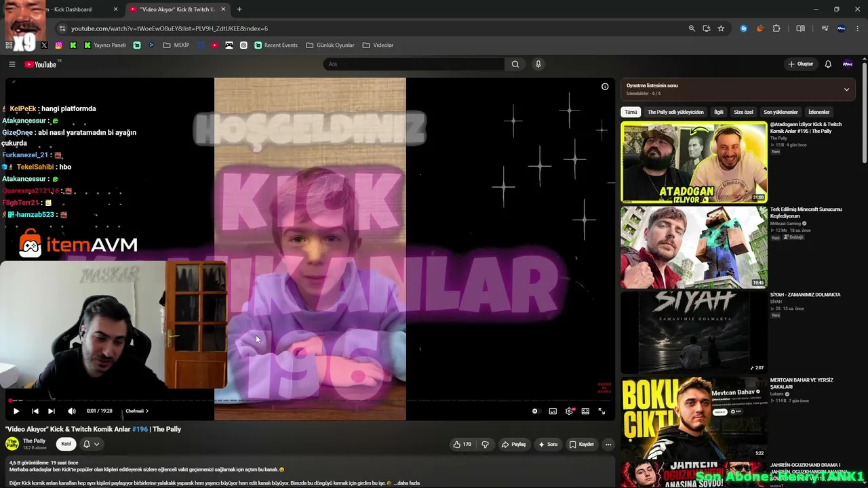This screenshot has width=868, height=488.
Task: Select the Size özel filter chip
Action: [x=743, y=112]
